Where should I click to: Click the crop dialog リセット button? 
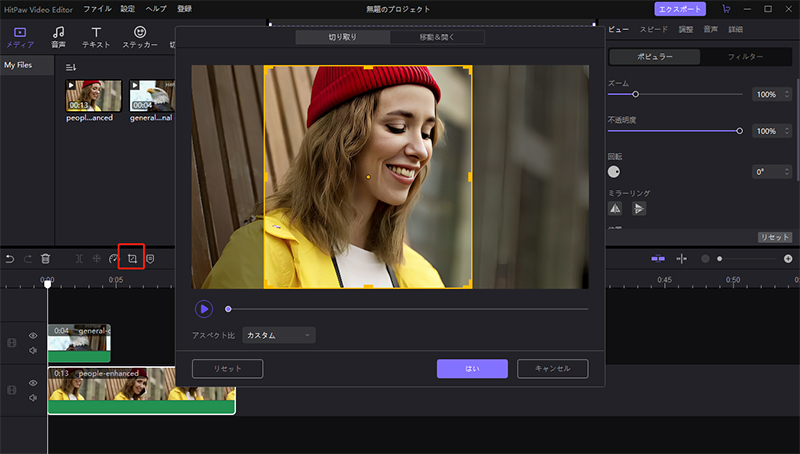pos(228,368)
